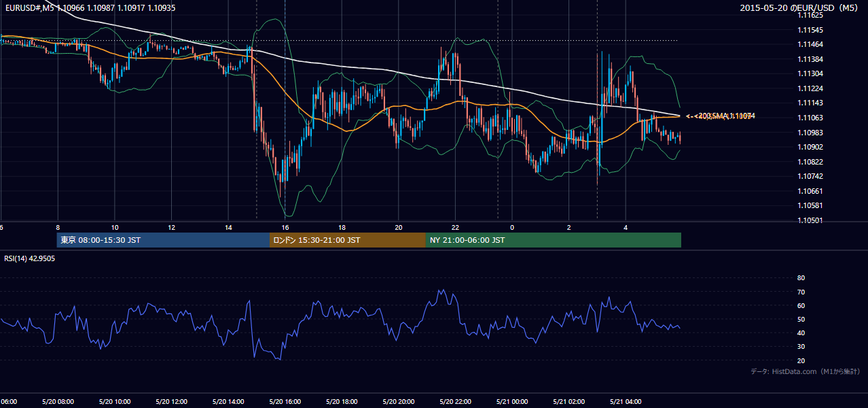
Task: Click the NY 21:00-06:00 JST session bar
Action: [x=554, y=240]
